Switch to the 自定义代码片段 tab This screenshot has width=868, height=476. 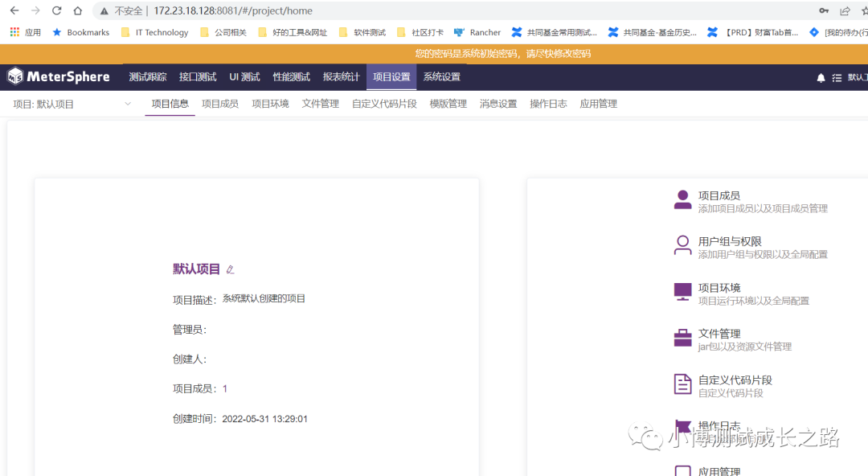[x=384, y=104]
